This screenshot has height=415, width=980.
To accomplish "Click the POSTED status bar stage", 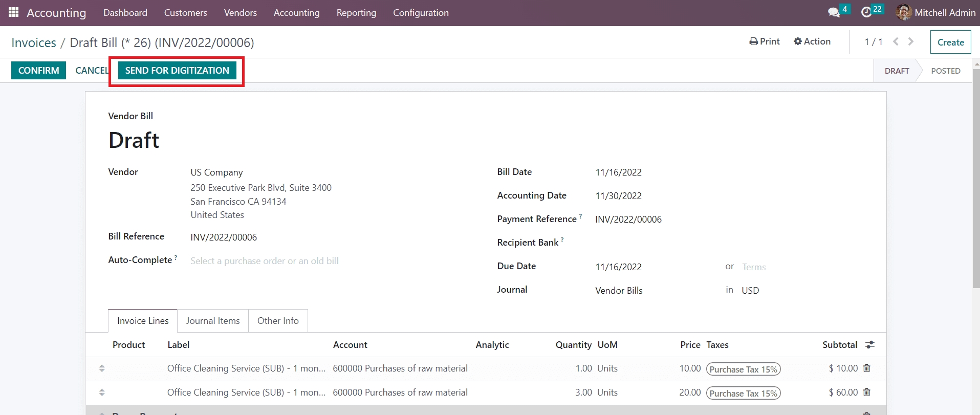I will (x=945, y=71).
